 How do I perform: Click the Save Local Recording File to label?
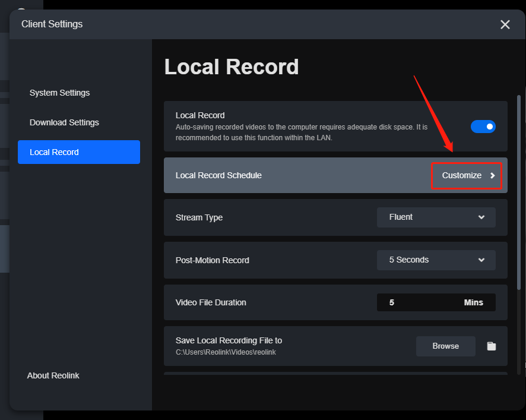tap(229, 340)
